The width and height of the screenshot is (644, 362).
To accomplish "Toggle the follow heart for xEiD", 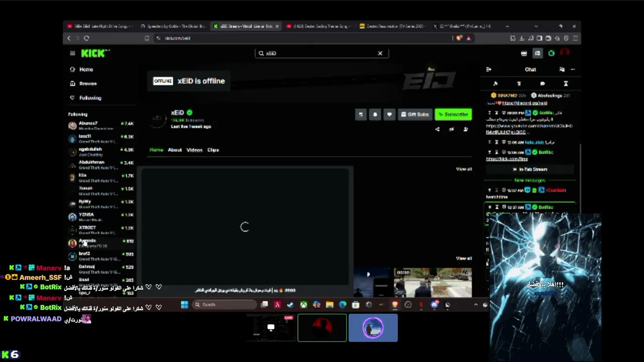I will pyautogui.click(x=389, y=115).
